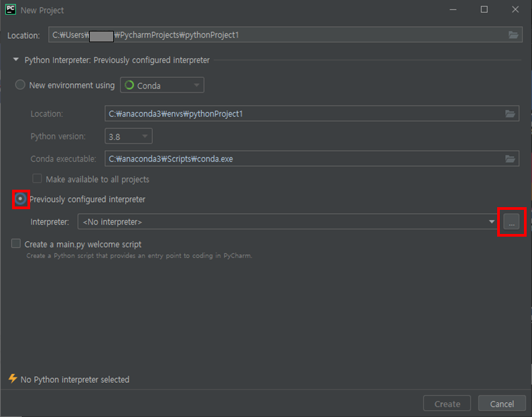Screen dimensions: 532x417
Task: Click the 'Python version:' label
Action: pyautogui.click(x=58, y=136)
